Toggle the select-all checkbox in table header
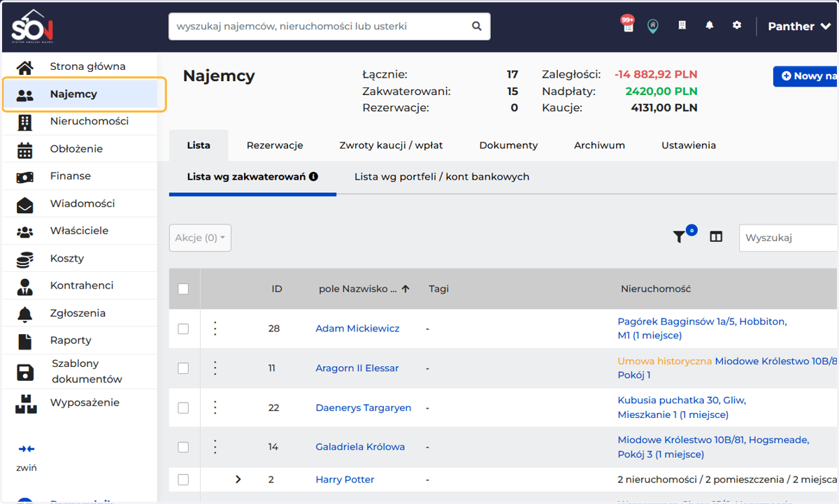The image size is (839, 504). 183,289
